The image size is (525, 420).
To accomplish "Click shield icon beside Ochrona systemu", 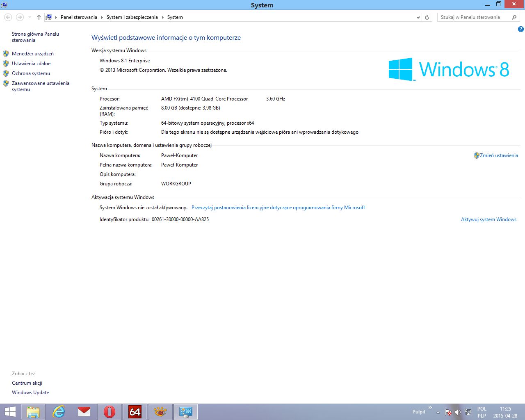I will click(x=6, y=73).
